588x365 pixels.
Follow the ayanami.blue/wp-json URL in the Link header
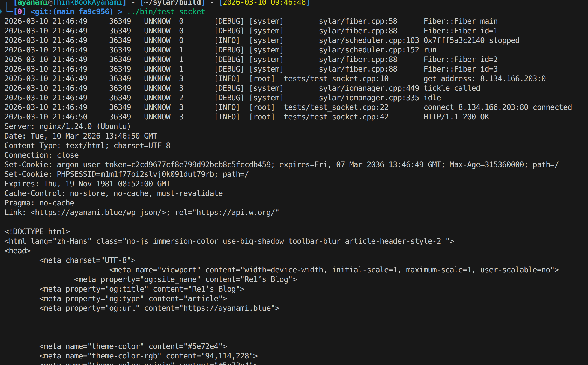[x=98, y=213]
